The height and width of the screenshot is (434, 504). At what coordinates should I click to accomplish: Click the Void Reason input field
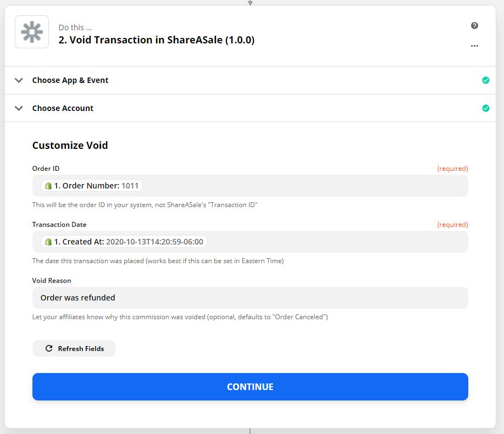point(250,298)
